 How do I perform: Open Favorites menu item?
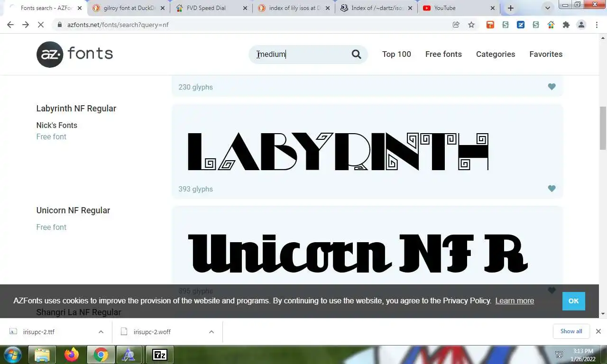click(546, 54)
